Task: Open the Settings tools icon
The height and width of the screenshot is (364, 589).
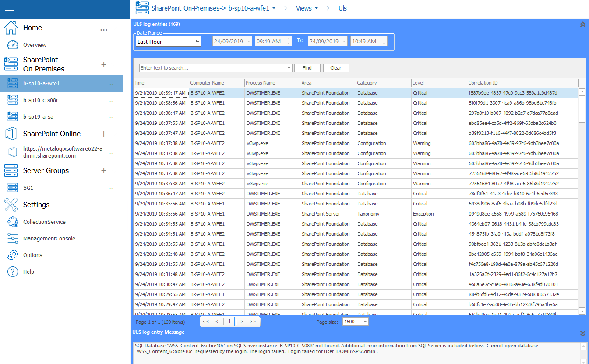Action: tap(11, 205)
